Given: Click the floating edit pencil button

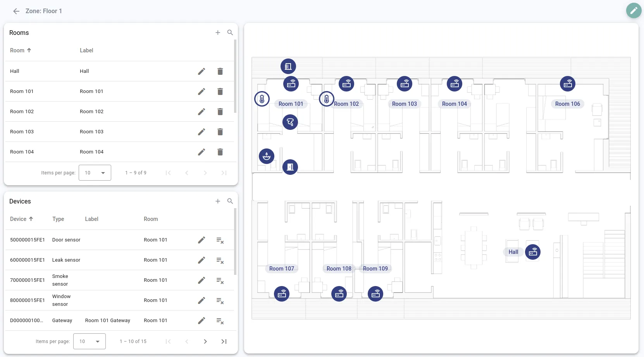Looking at the screenshot, I should click(634, 10).
